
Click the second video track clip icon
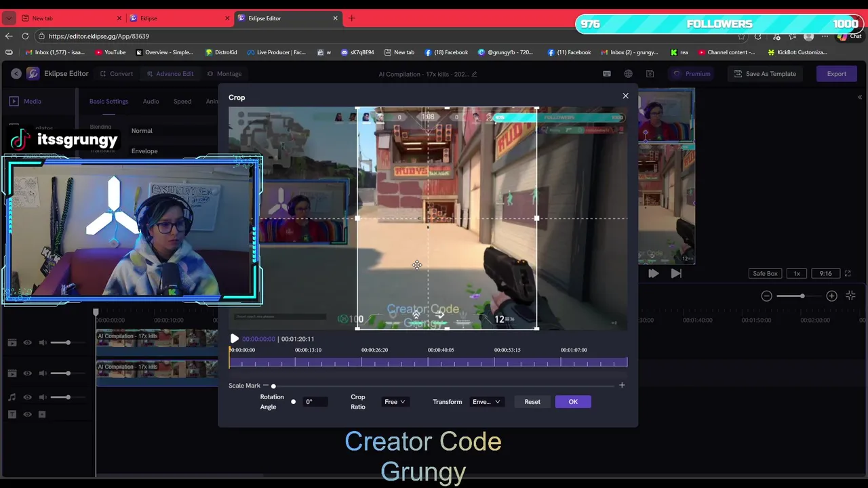click(12, 373)
